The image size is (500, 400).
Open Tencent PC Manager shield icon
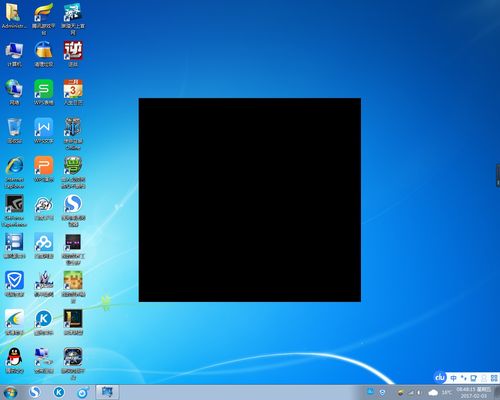point(14,281)
